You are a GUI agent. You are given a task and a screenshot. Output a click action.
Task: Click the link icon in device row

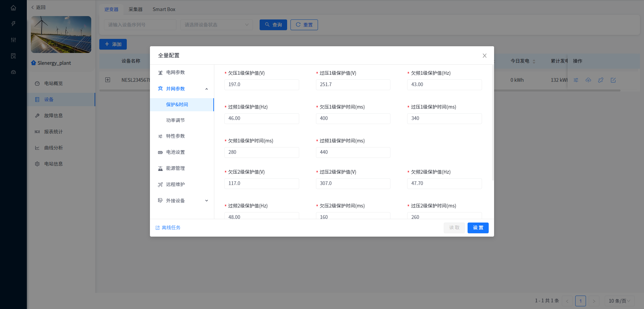click(601, 80)
